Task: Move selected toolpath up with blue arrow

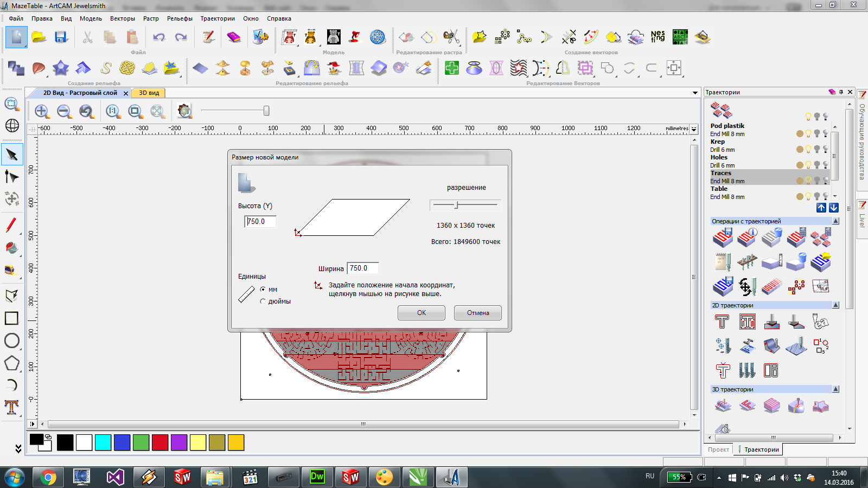Action: pos(821,208)
